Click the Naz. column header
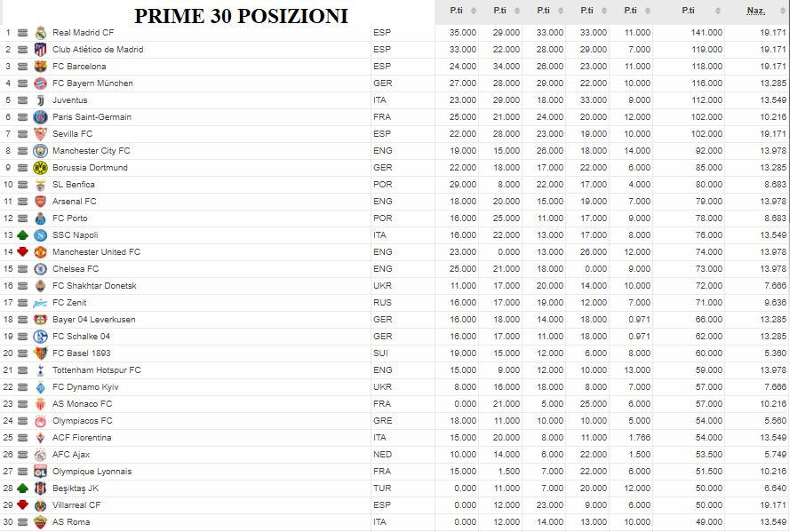790x532 pixels. point(755,11)
